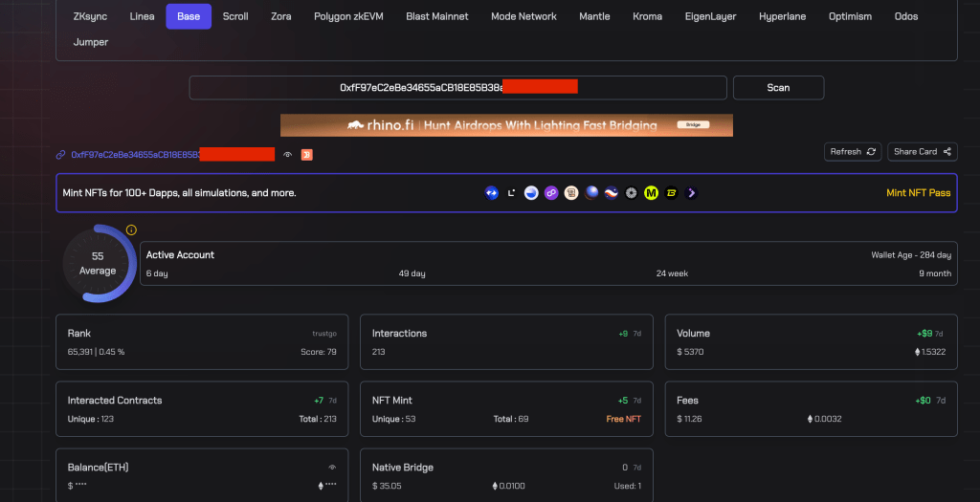The image size is (980, 502).
Task: Switch to the Scroll network tab
Action: pyautogui.click(x=235, y=16)
